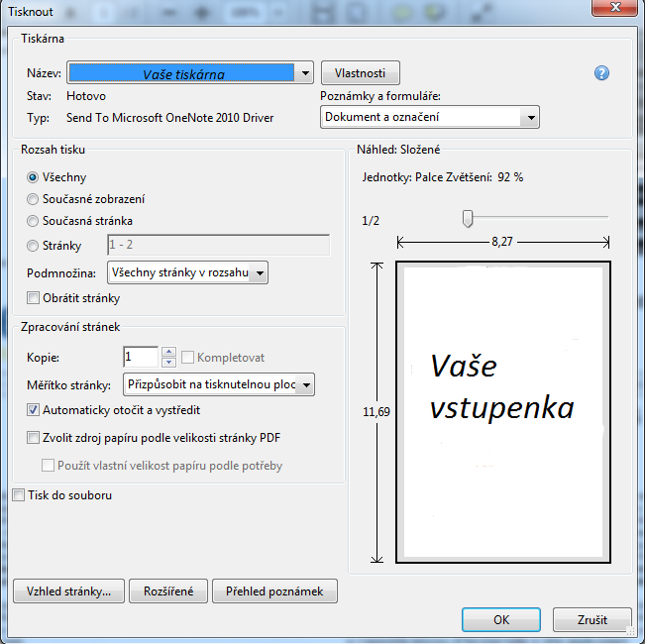Focus the Stránky range input field
The height and width of the screenshot is (644, 645).
click(218, 245)
